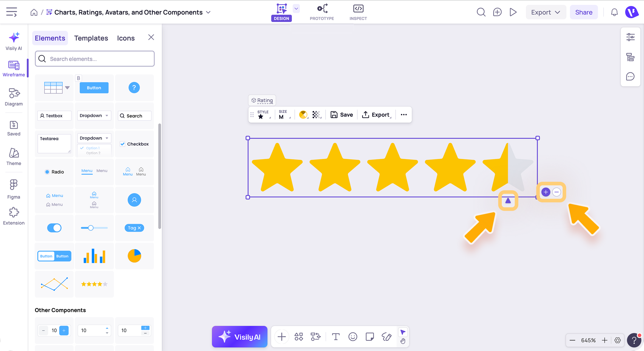Open the Diagram sidebar panel
Screen dimensions: 644x351
coord(14,97)
